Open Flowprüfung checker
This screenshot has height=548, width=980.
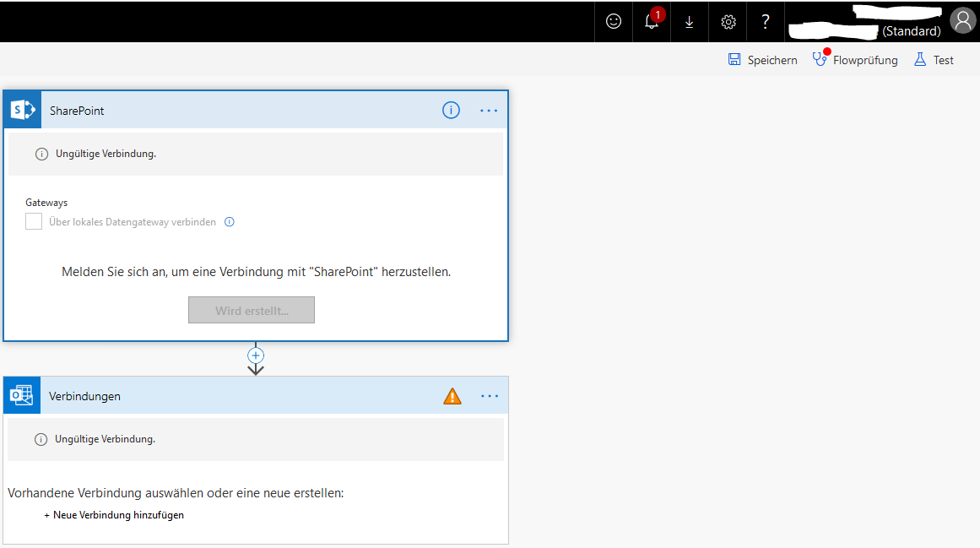click(855, 59)
